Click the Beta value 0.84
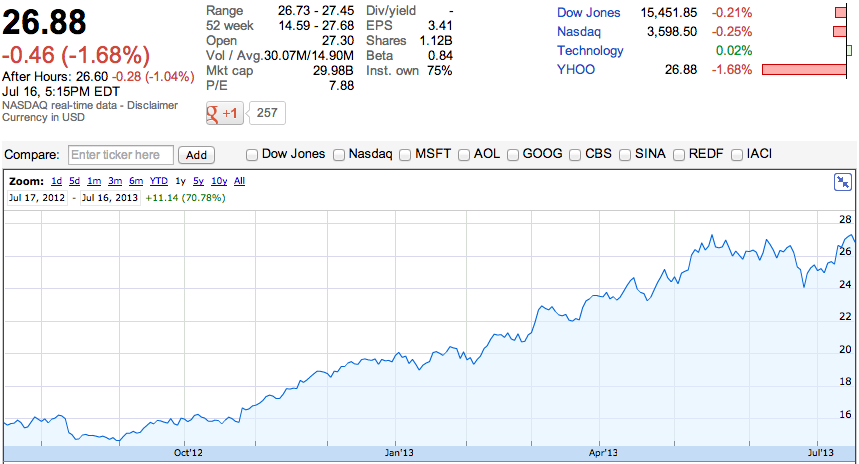The height and width of the screenshot is (464, 859). (x=440, y=55)
